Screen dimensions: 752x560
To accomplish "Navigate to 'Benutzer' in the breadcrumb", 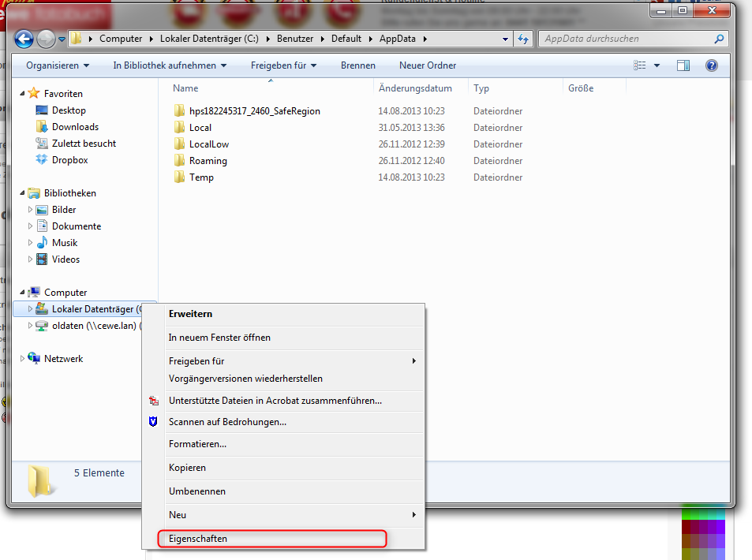I will [295, 39].
